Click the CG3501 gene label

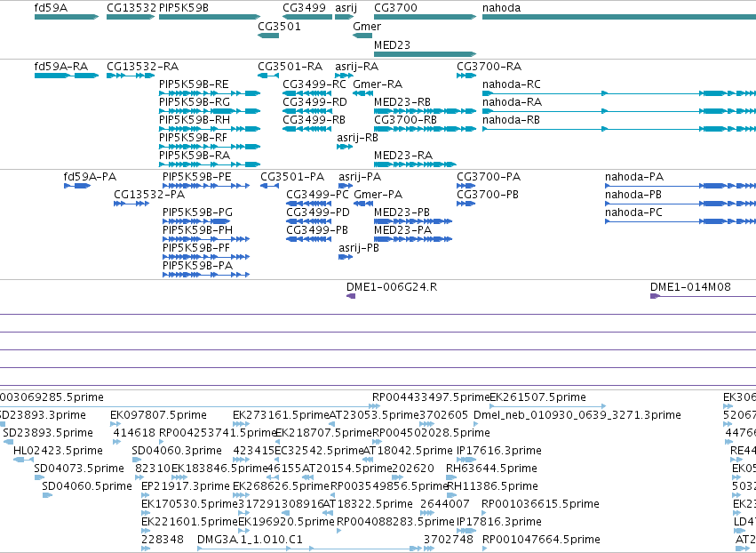(x=279, y=27)
